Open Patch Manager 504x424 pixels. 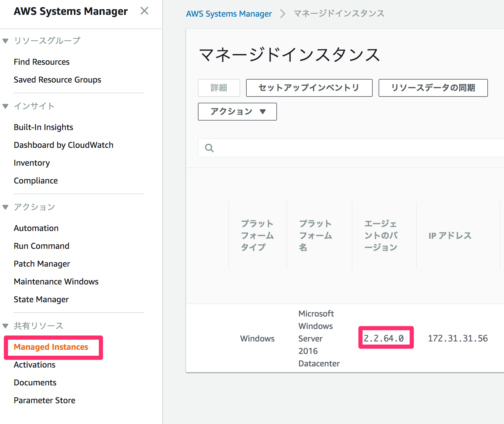42,264
